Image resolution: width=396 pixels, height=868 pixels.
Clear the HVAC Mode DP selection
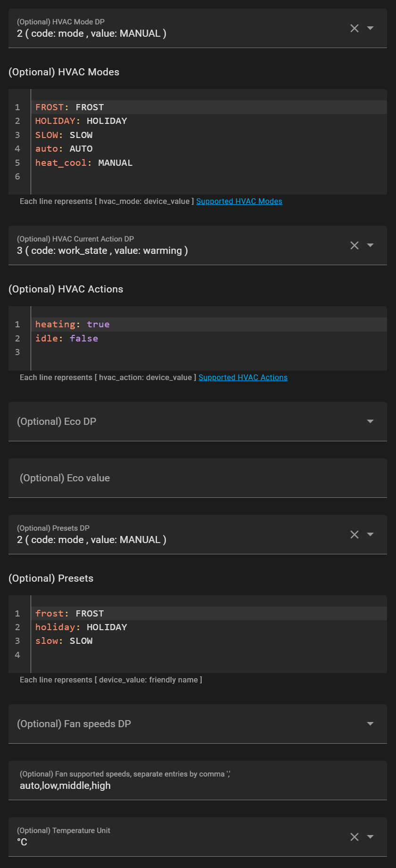(x=355, y=28)
